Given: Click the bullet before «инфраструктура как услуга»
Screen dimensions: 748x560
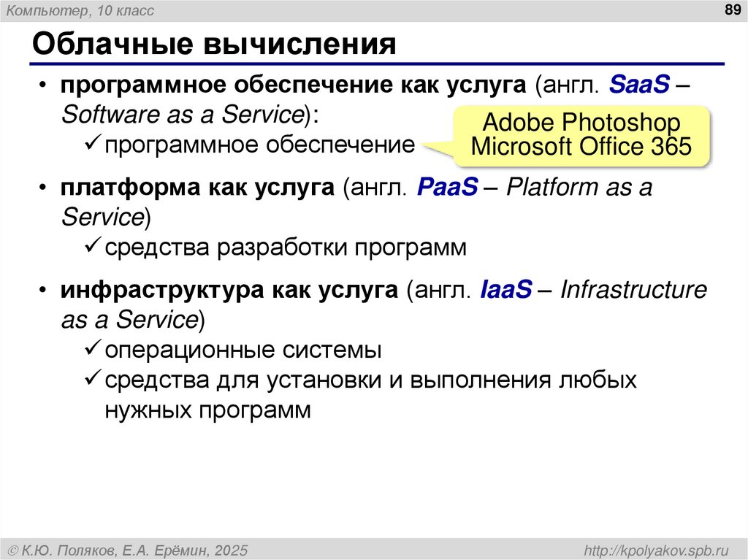Looking at the screenshot, I should click(x=42, y=290).
